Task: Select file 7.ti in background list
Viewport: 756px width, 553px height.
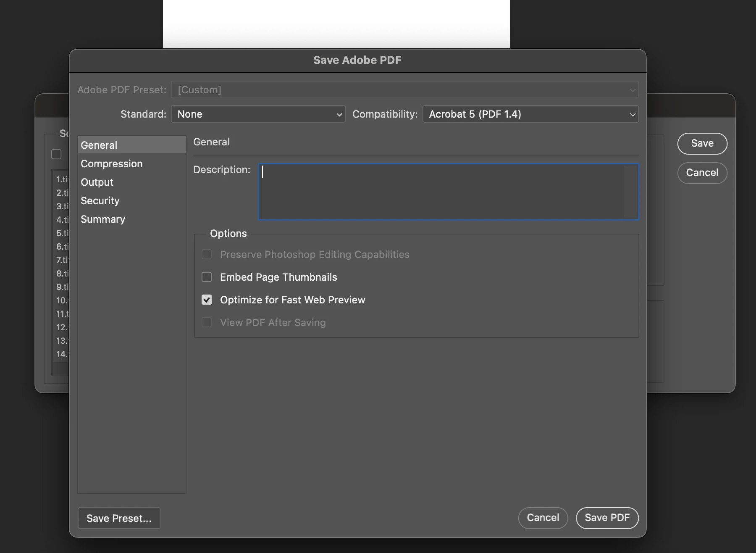Action: pos(62,260)
